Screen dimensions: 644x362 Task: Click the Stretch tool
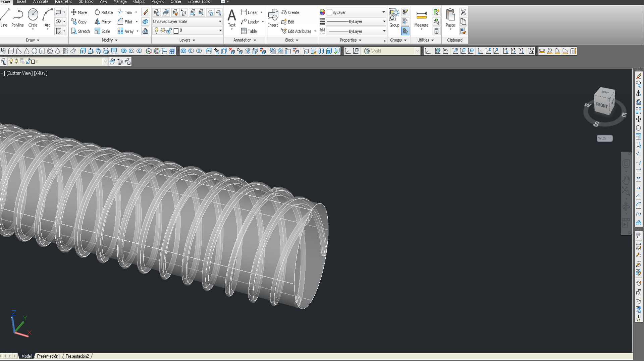pyautogui.click(x=80, y=31)
